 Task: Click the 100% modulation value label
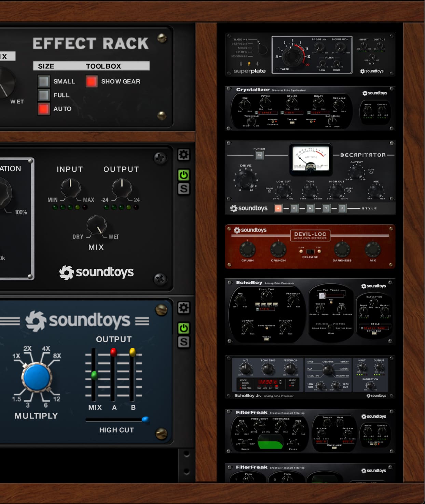(x=21, y=212)
